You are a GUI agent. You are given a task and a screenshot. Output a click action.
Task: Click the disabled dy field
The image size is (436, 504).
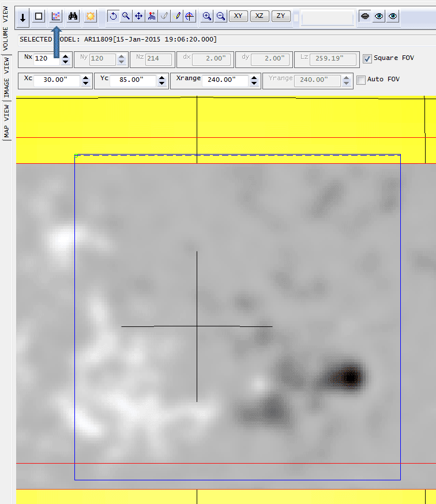pos(270,59)
